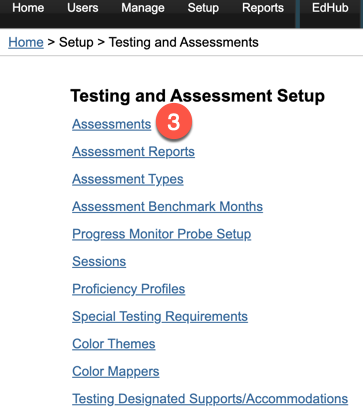
Task: Go to Assessment Types
Action: 128,179
